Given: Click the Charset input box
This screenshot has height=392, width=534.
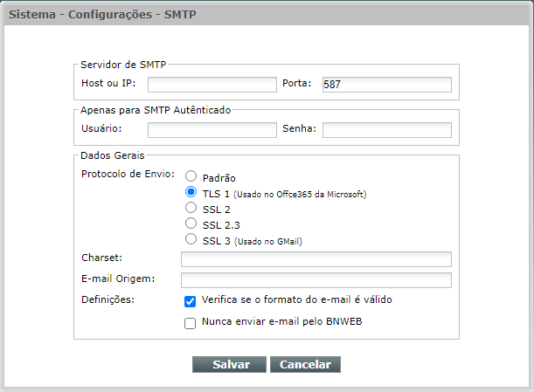Looking at the screenshot, I should [x=316, y=259].
